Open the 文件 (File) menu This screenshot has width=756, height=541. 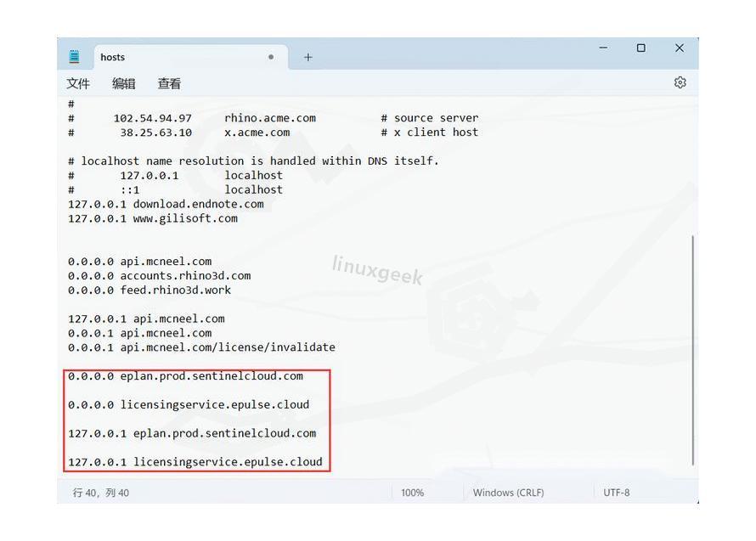pos(78,83)
